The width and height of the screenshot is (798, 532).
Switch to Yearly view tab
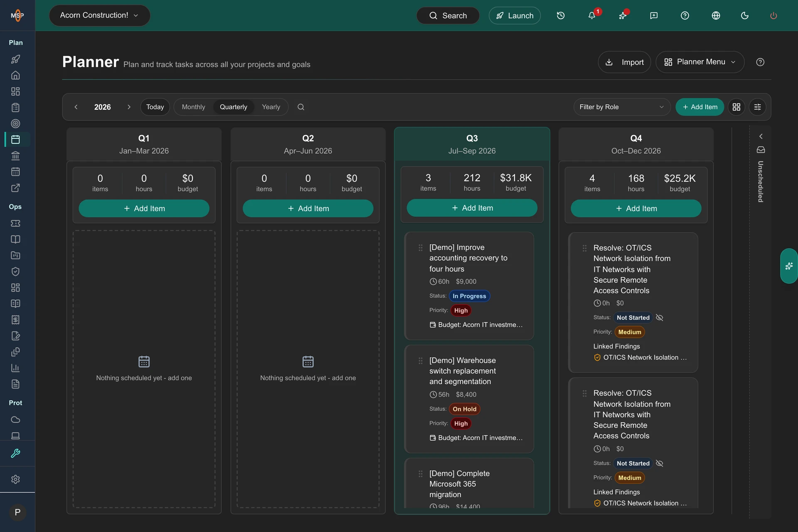pos(271,107)
